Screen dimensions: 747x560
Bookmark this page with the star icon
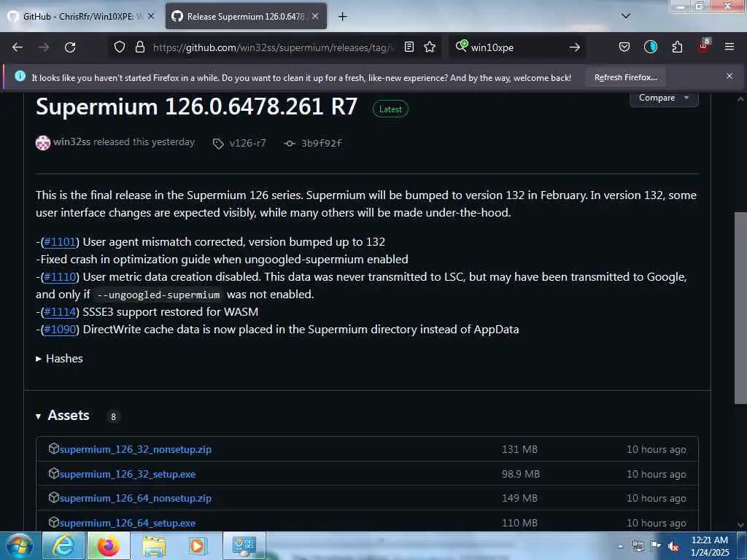point(430,47)
